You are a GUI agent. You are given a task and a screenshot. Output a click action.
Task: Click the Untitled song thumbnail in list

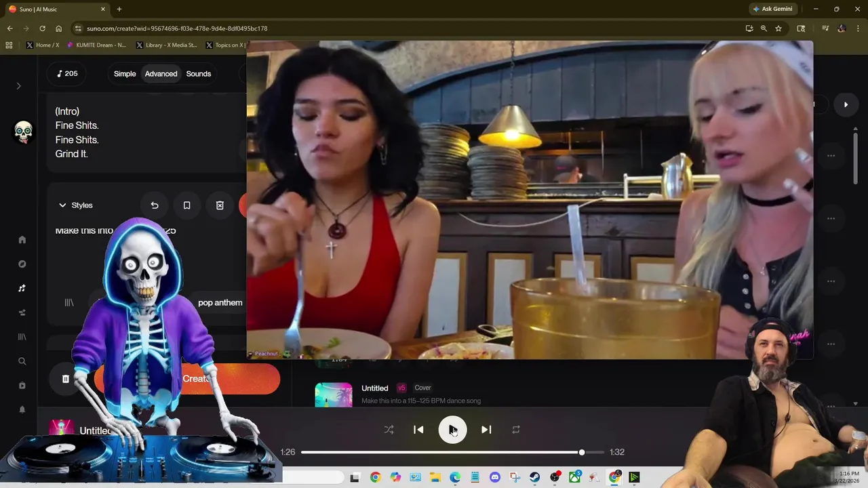click(x=334, y=394)
